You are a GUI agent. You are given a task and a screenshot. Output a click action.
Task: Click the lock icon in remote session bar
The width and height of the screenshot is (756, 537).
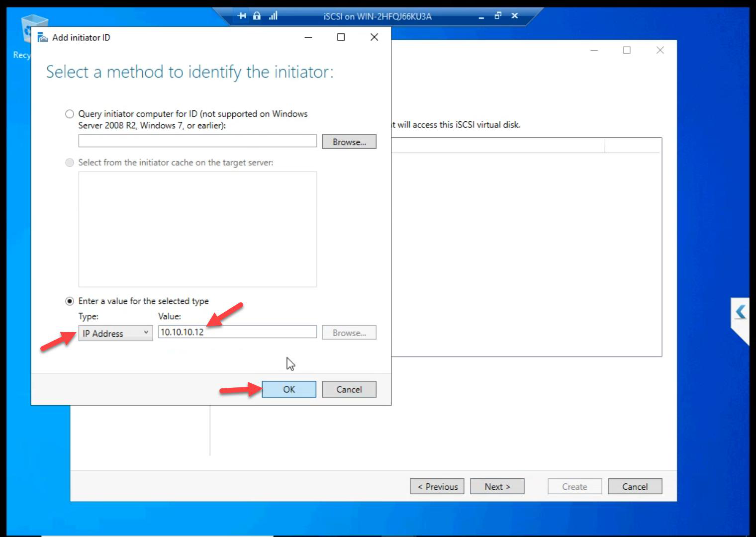point(257,16)
